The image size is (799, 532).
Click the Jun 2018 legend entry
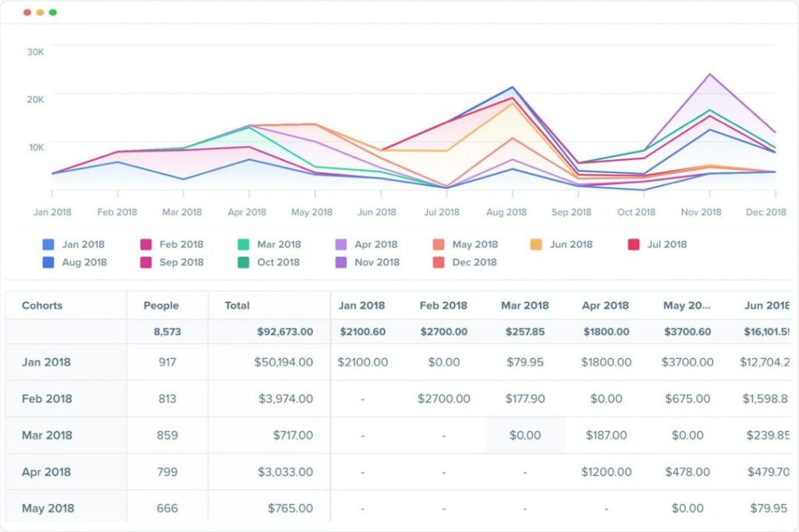tap(562, 245)
